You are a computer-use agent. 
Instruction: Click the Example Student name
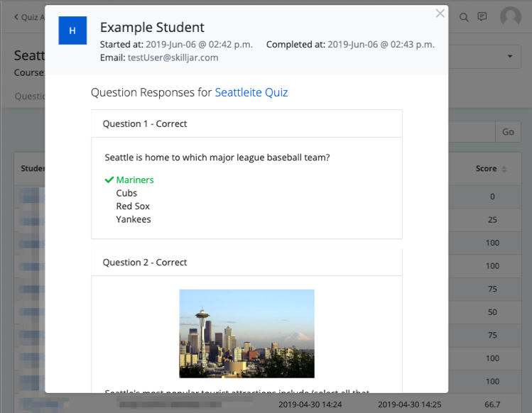(152, 28)
